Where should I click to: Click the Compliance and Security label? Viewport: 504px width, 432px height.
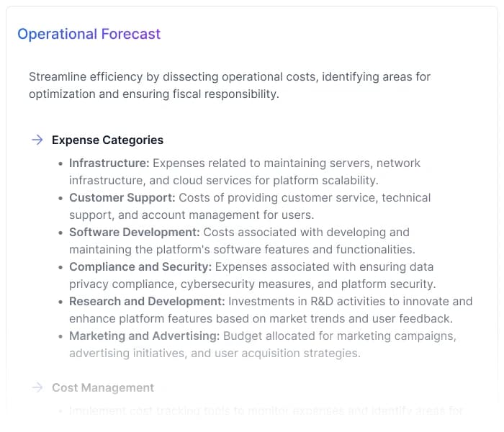click(x=140, y=266)
